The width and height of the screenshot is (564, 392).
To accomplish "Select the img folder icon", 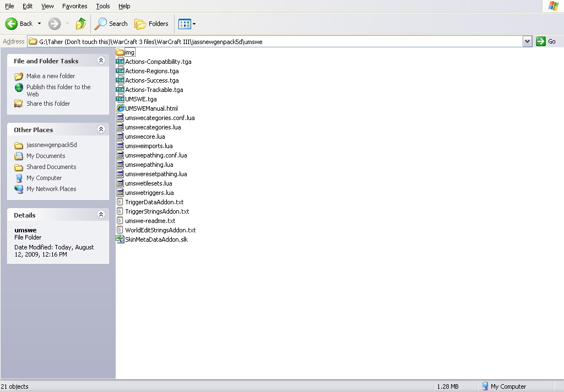I will pyautogui.click(x=120, y=52).
